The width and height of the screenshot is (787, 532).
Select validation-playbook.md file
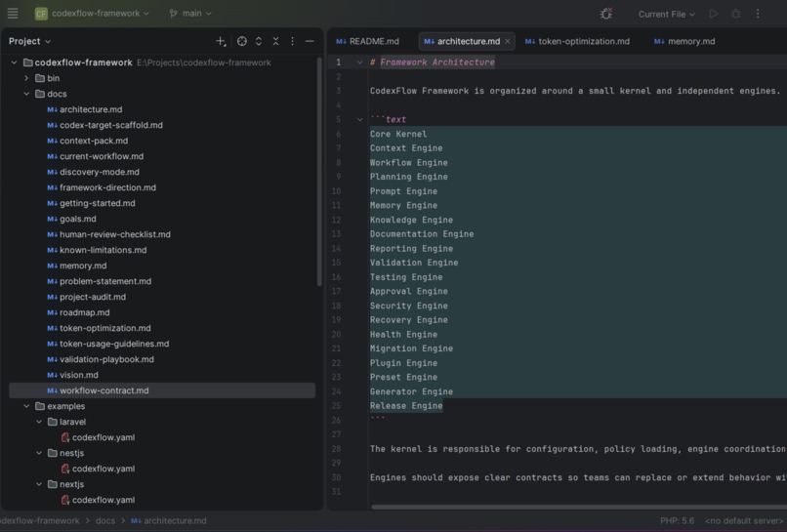coord(101,359)
